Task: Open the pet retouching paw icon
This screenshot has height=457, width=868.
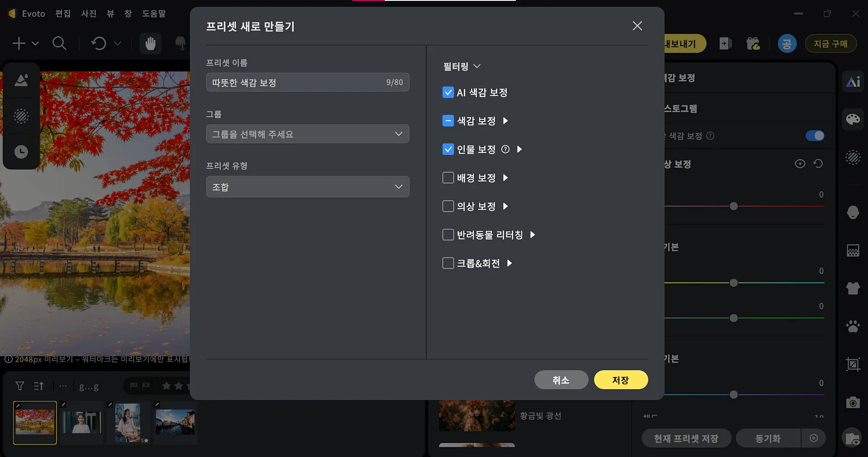Action: 853,326
